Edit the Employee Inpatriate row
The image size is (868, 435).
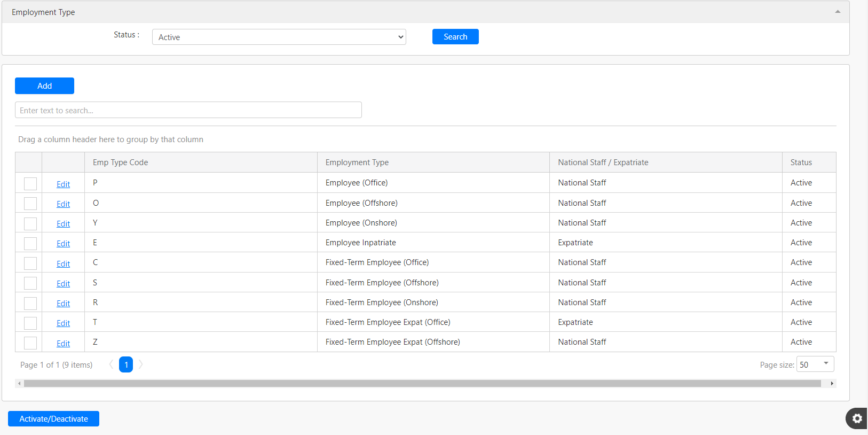point(63,244)
